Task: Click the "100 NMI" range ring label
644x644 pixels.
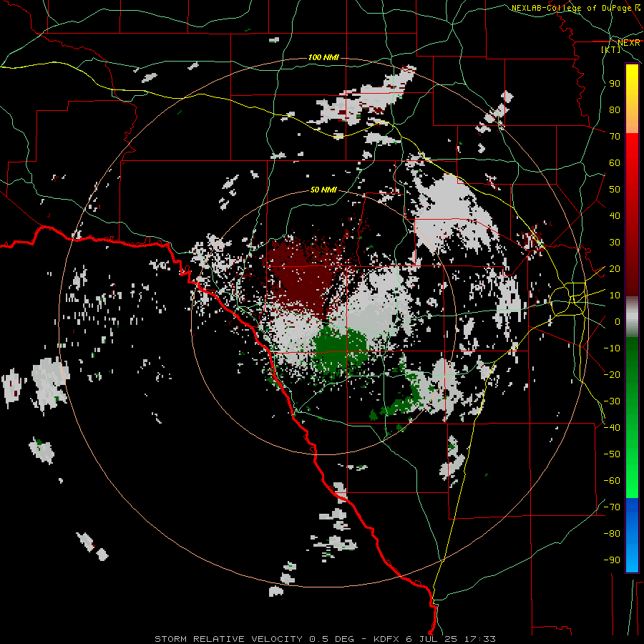Action: (x=323, y=57)
